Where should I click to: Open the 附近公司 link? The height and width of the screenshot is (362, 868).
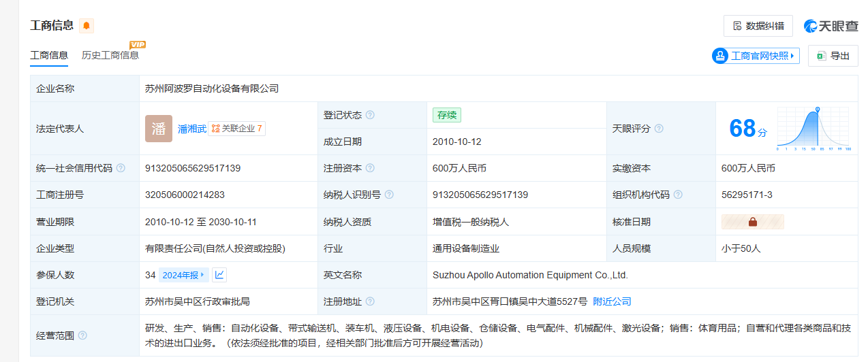tap(612, 301)
